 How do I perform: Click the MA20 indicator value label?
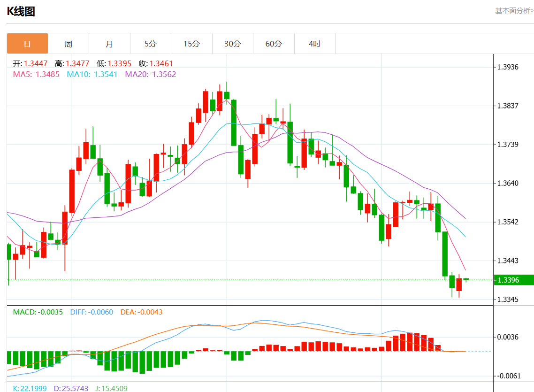pyautogui.click(x=150, y=74)
